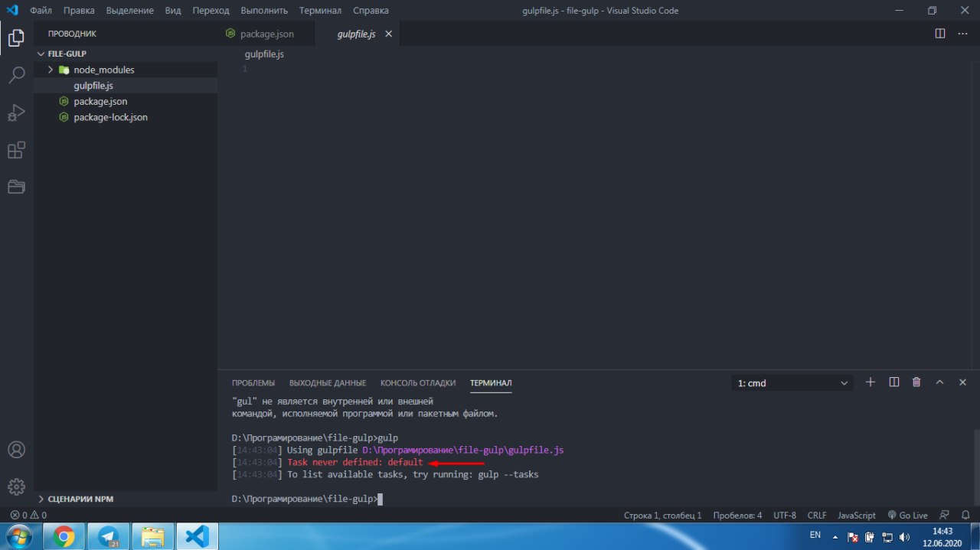This screenshot has height=550, width=980.
Task: Kill terminal with trash icon
Action: pos(916,382)
